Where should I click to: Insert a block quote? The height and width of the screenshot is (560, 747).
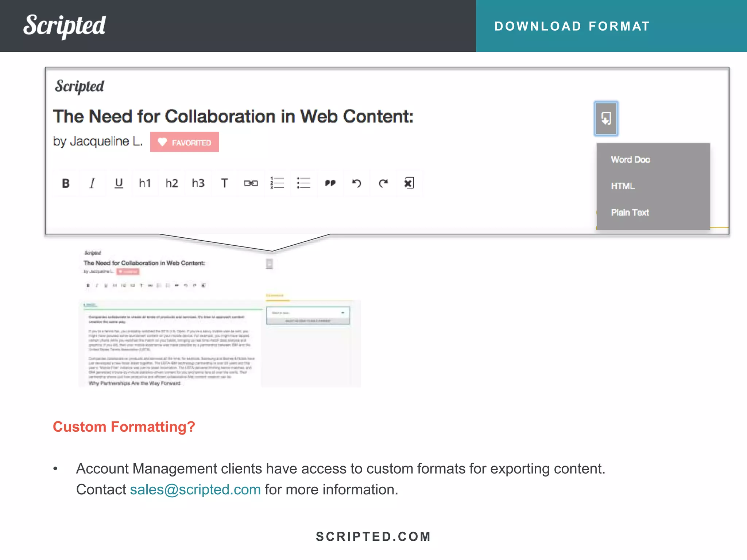(x=330, y=183)
